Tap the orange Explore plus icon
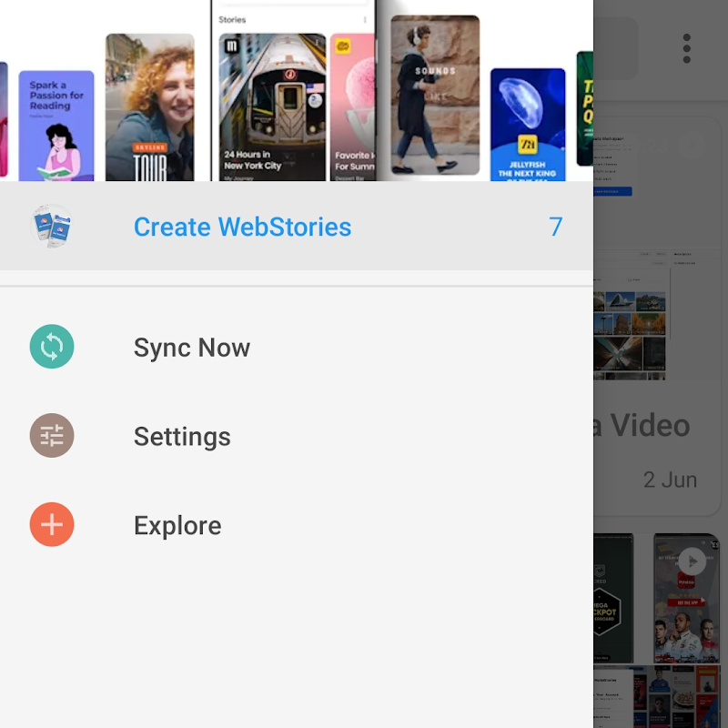Viewport: 728px width, 728px height. point(52,525)
